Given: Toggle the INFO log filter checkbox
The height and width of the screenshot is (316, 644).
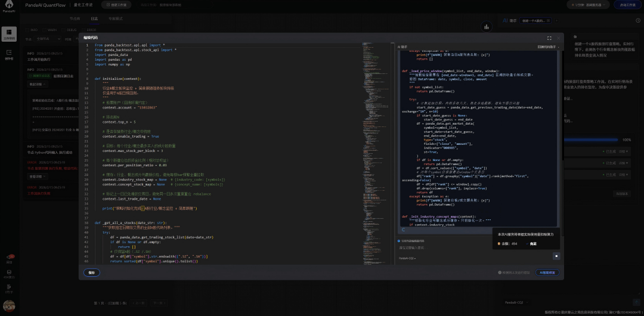Looking at the screenshot, I should click(27, 30).
